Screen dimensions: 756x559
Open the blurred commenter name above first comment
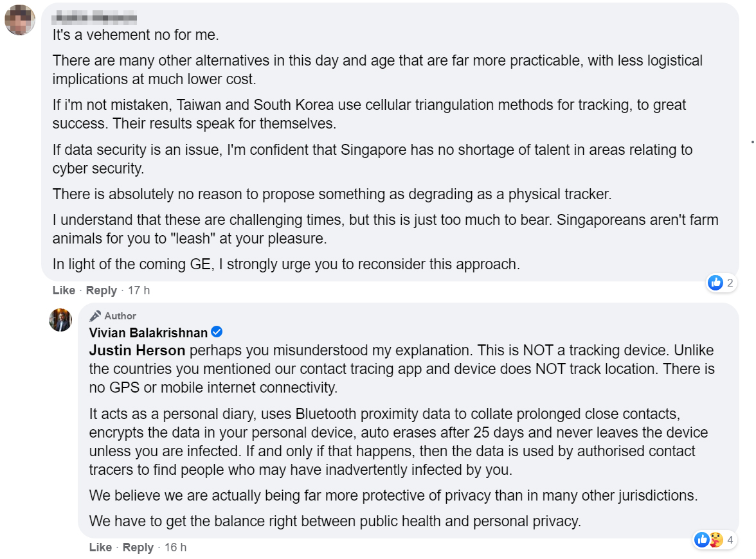tap(89, 16)
